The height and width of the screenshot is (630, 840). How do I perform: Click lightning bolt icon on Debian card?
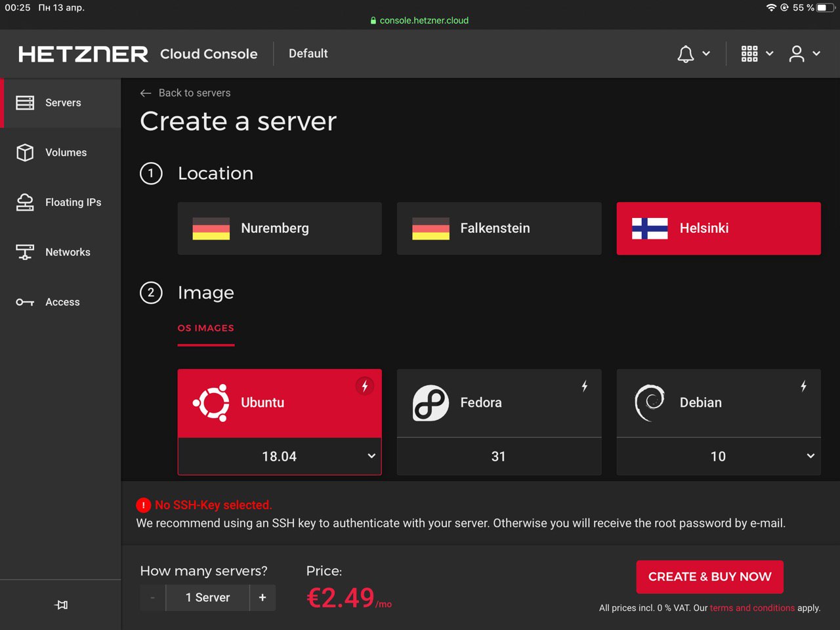click(803, 387)
